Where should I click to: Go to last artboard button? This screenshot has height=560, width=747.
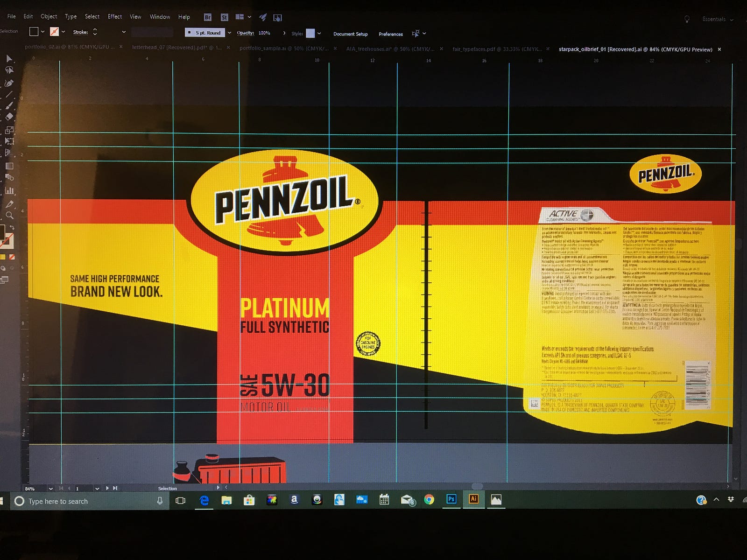[115, 488]
